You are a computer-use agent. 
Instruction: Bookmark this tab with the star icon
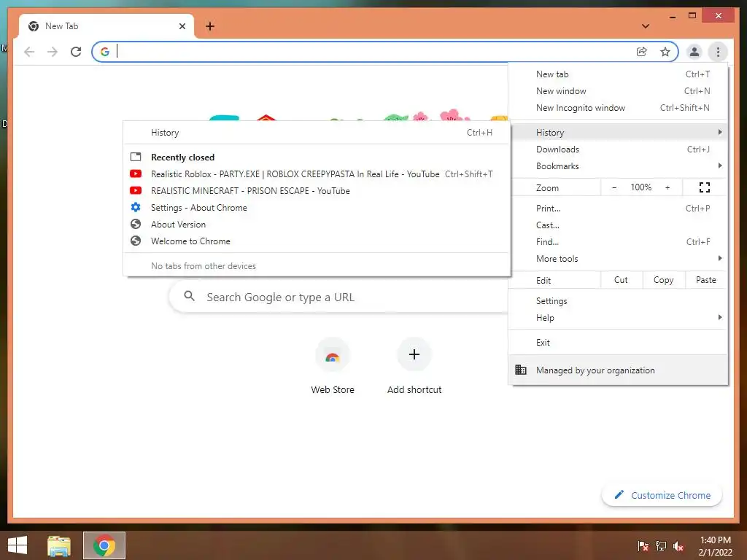coord(665,52)
